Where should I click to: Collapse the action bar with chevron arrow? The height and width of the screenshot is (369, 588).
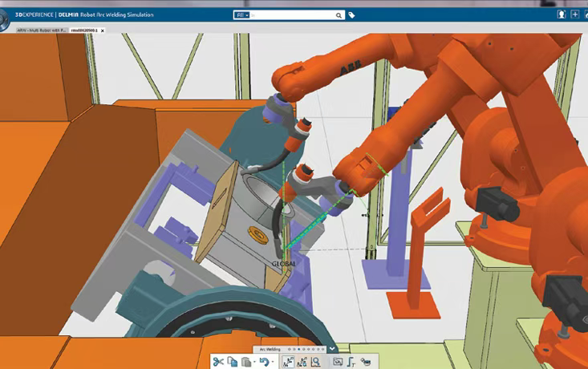(332, 349)
